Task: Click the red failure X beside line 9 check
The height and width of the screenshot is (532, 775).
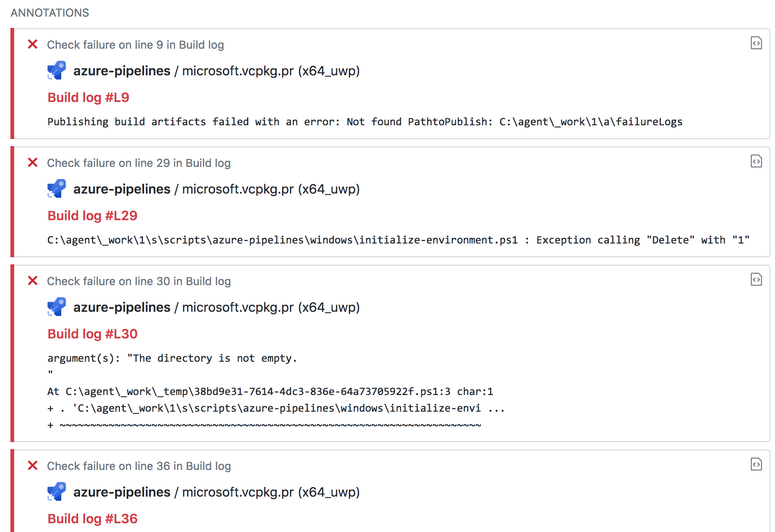Action: 32,44
